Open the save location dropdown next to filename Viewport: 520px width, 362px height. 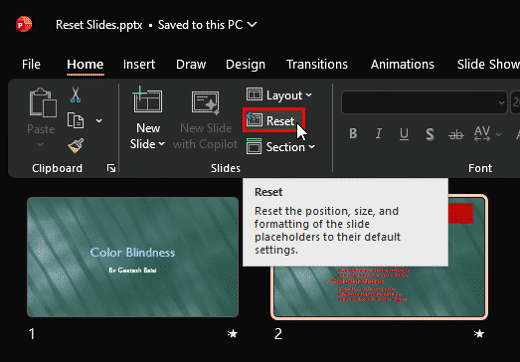coord(253,25)
